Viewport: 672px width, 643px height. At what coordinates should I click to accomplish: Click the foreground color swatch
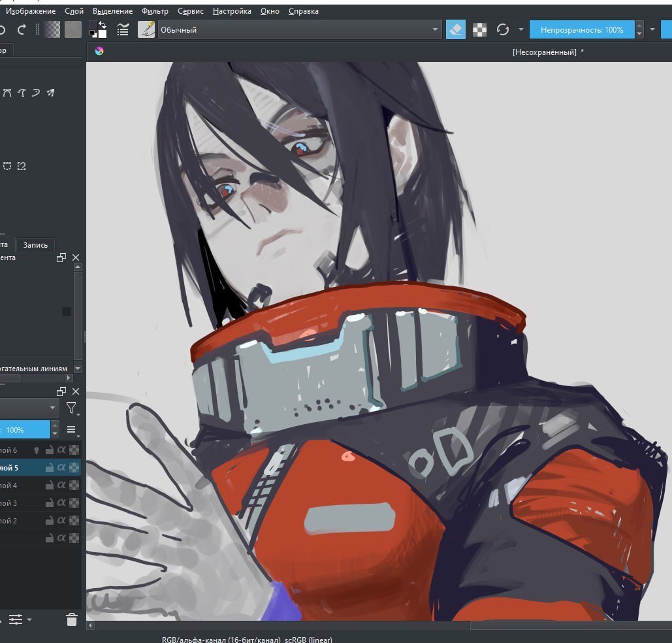tap(93, 25)
